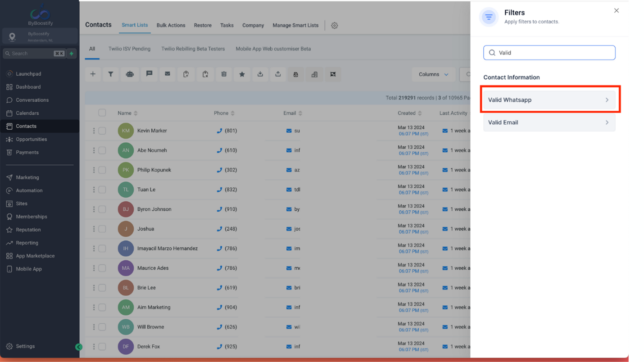The image size is (644, 362).
Task: Click the Valid filter search field
Action: [549, 53]
